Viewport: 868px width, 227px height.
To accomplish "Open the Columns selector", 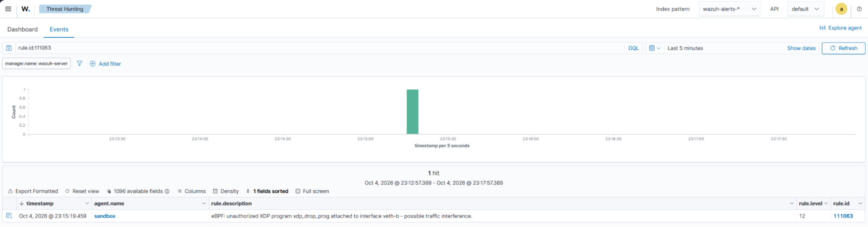I will pos(191,191).
